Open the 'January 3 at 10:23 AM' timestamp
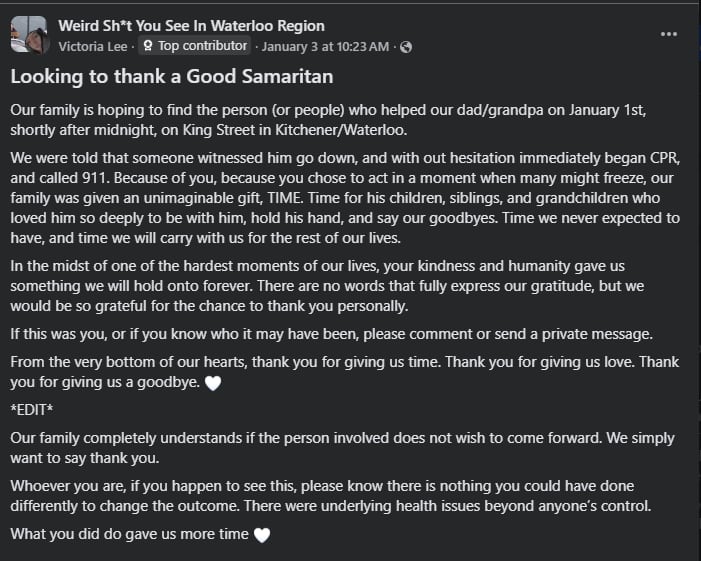The width and height of the screenshot is (701, 561). (x=327, y=46)
